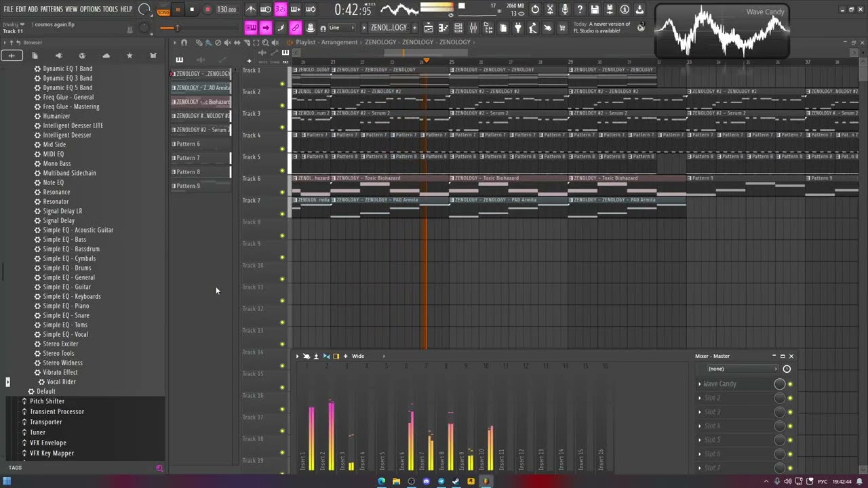The width and height of the screenshot is (868, 488).
Task: Click the newer version available notice
Action: coord(602,28)
